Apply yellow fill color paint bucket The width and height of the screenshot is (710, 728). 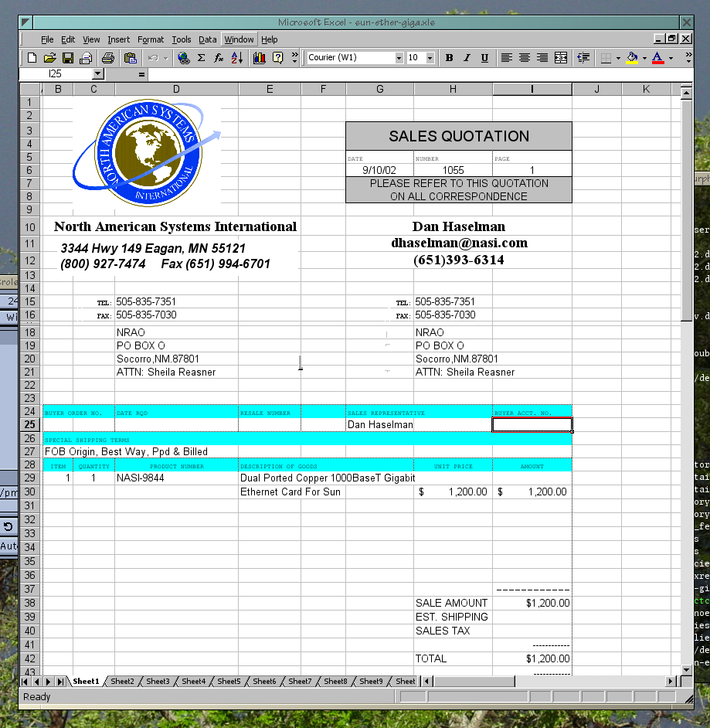click(632, 57)
